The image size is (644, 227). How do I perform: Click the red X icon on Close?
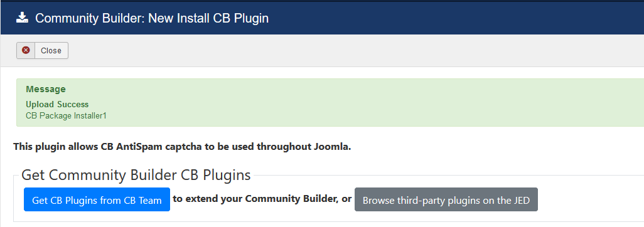click(26, 50)
